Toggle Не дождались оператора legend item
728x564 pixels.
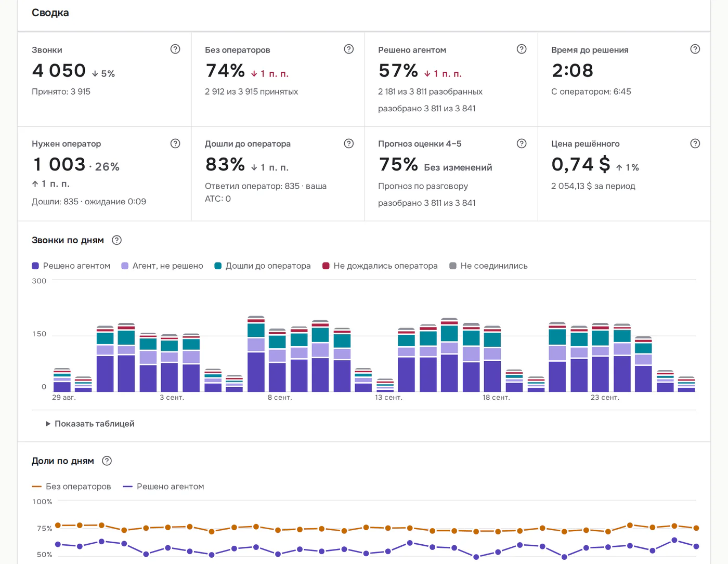(x=380, y=266)
